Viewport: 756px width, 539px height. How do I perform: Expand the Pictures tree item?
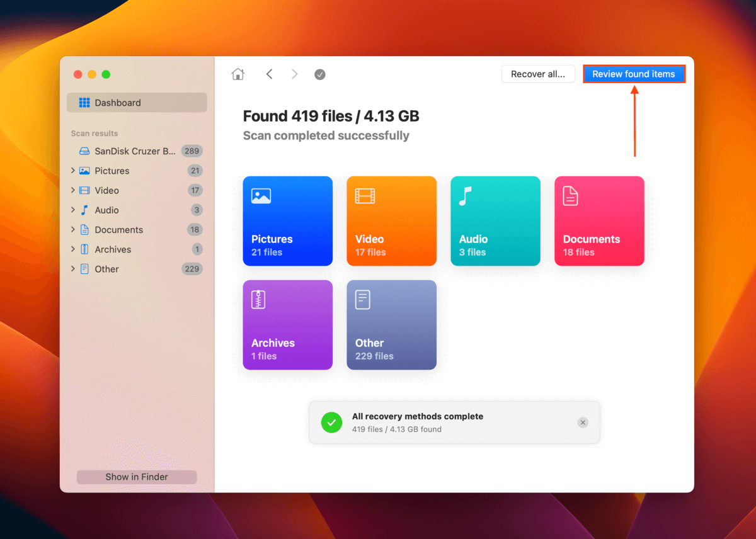tap(73, 171)
